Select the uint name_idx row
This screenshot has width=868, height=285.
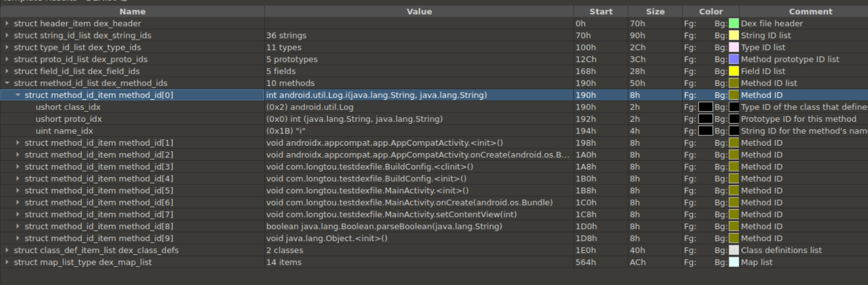click(64, 131)
